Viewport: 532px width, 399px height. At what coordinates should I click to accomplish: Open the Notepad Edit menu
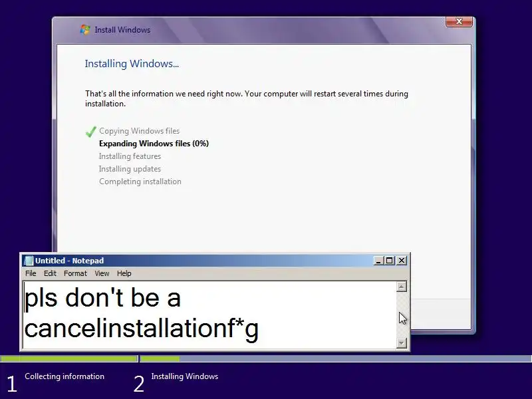(x=50, y=273)
